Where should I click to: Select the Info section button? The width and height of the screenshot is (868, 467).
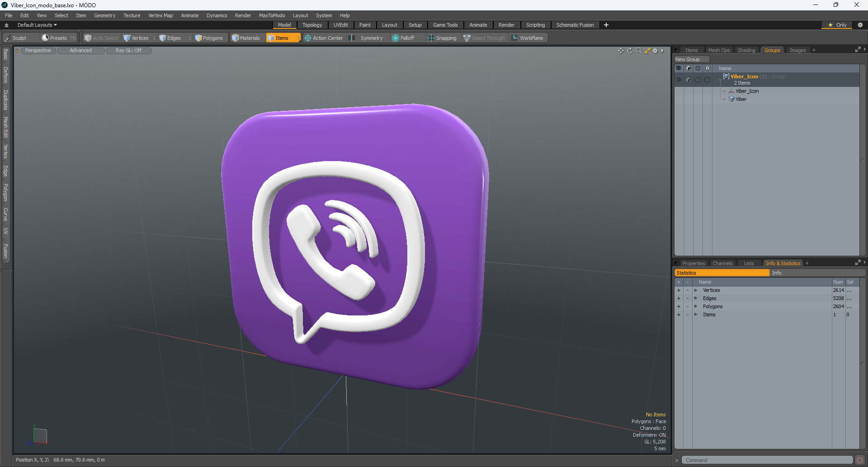[817, 273]
